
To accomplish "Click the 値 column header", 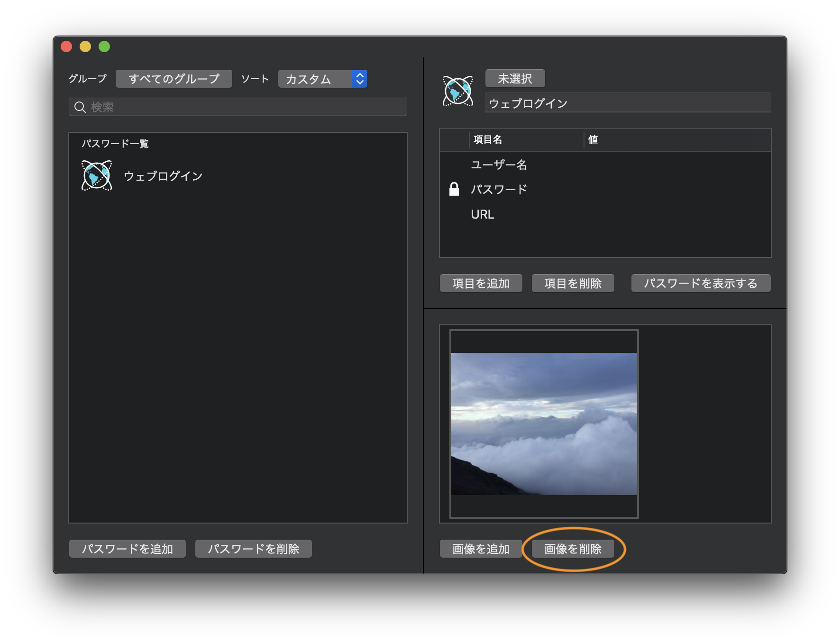I will coord(677,139).
